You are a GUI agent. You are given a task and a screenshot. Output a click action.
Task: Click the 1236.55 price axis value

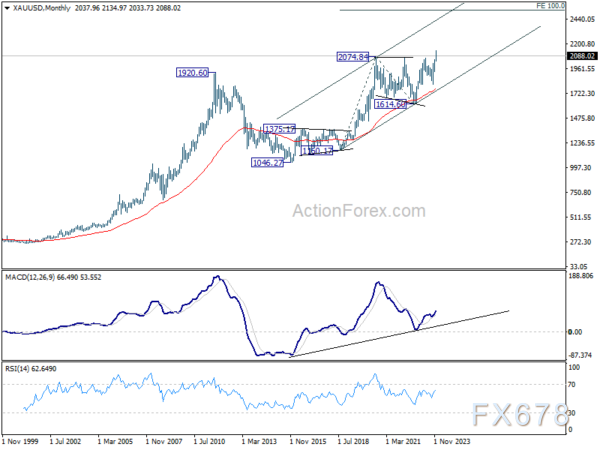tap(582, 143)
